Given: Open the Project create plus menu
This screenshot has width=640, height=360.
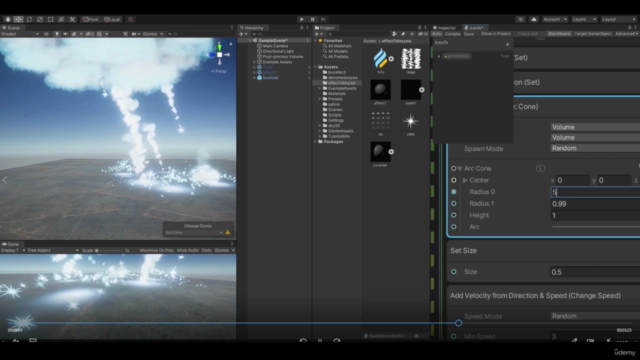Looking at the screenshot, I should point(317,34).
